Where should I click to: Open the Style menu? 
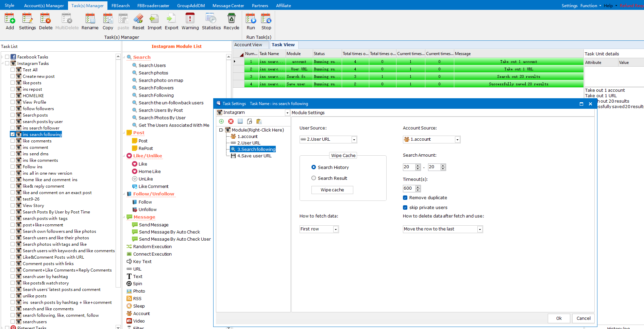[x=10, y=5]
